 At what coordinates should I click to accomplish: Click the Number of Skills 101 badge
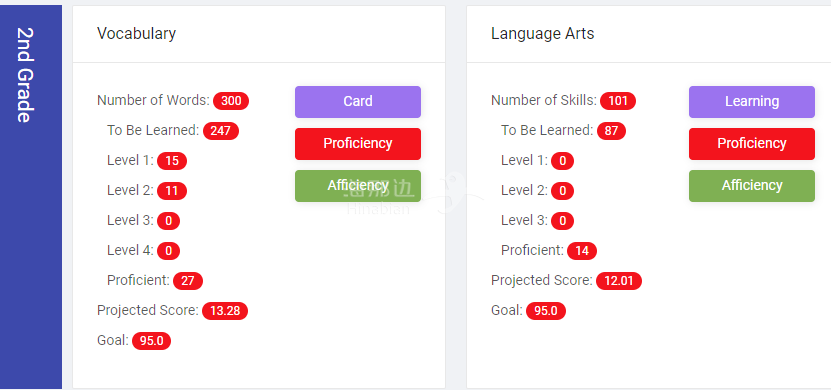[x=618, y=101]
